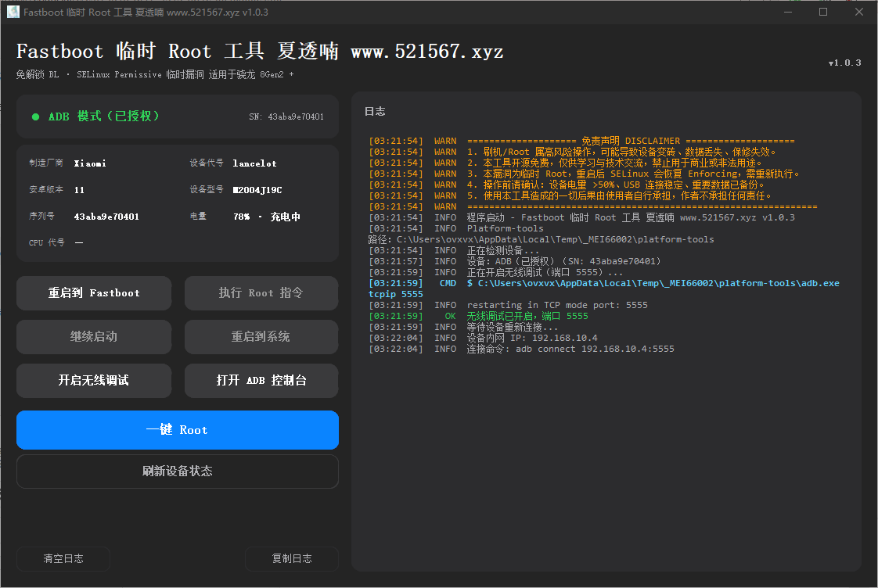Clear the log using 清空日志
Image resolution: width=878 pixels, height=588 pixels.
click(63, 558)
